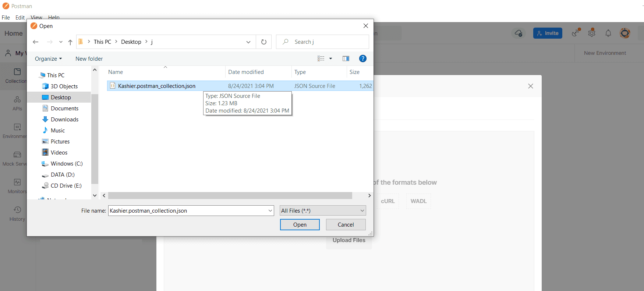644x291 pixels.
Task: Go up one folder level
Action: [x=70, y=42]
